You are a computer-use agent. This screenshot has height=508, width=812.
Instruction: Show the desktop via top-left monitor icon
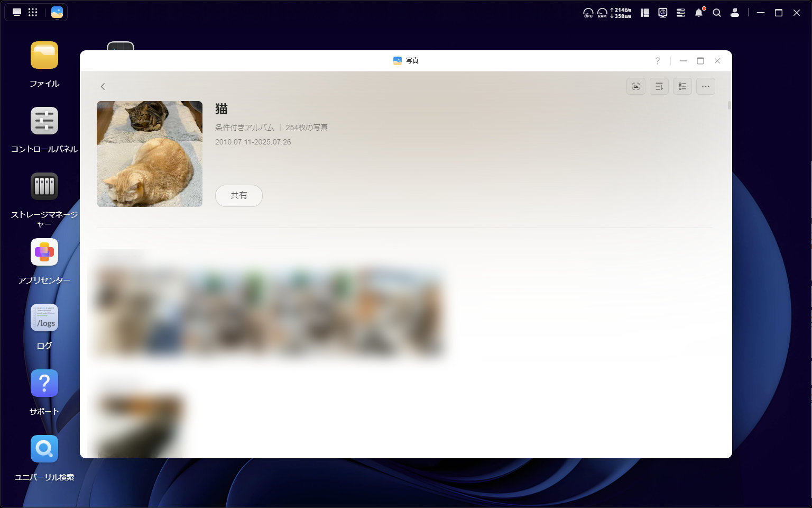pos(17,12)
